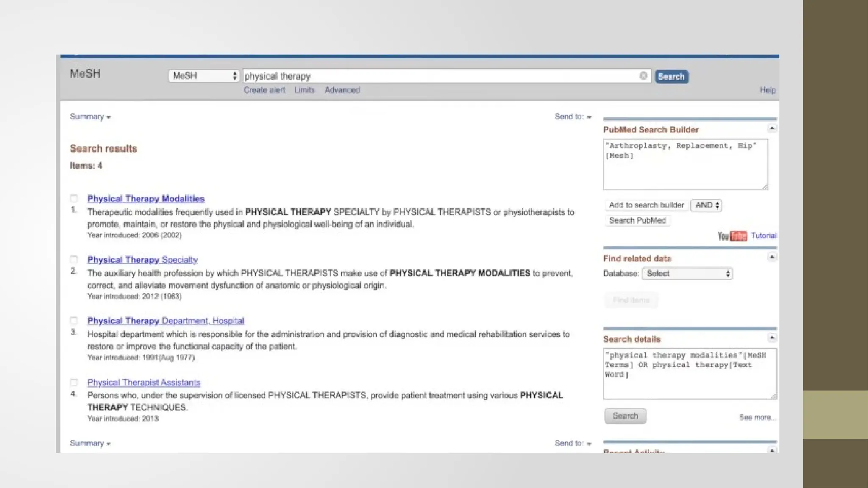Open the MeSH database dropdown

[x=204, y=76]
